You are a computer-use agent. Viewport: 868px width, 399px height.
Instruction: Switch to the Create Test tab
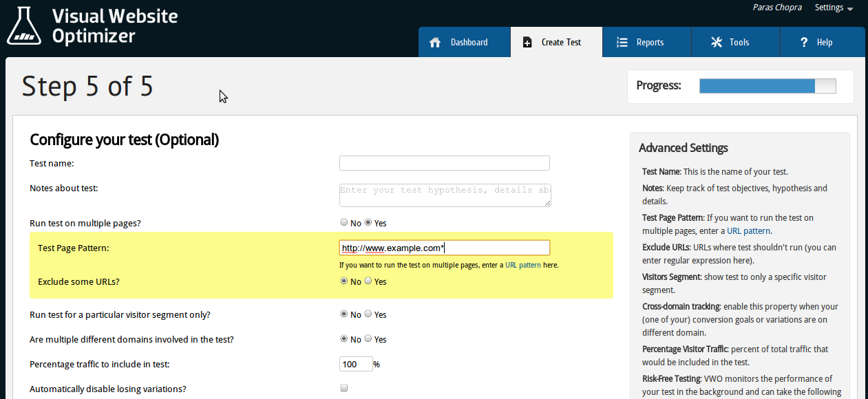point(556,42)
